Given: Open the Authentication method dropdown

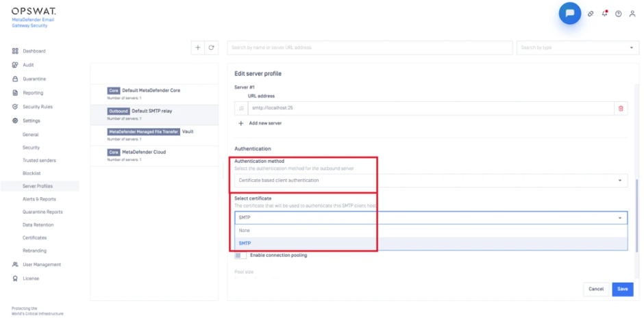Looking at the screenshot, I should (431, 180).
